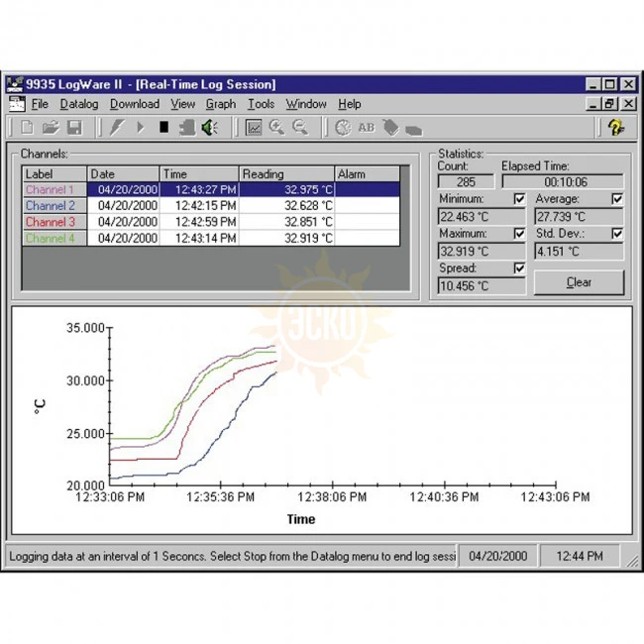Uncheck the Average statistic checkbox

617,199
